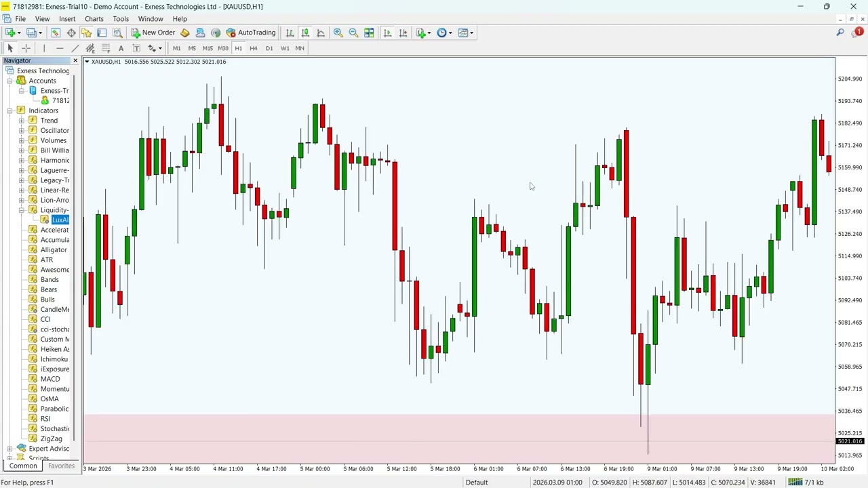Click the AutoTrading button
The width and height of the screenshot is (868, 488).
pyautogui.click(x=251, y=33)
